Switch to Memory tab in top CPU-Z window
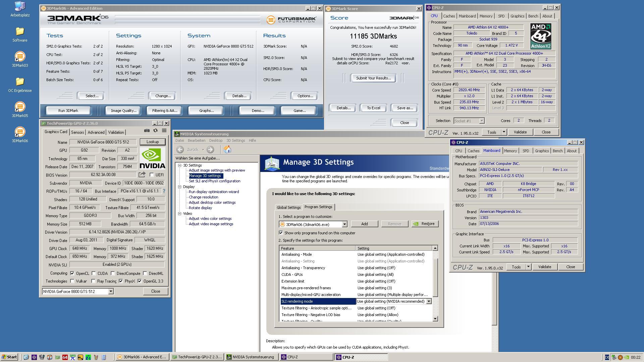Screen dimensions: 644x362 click(x=486, y=16)
